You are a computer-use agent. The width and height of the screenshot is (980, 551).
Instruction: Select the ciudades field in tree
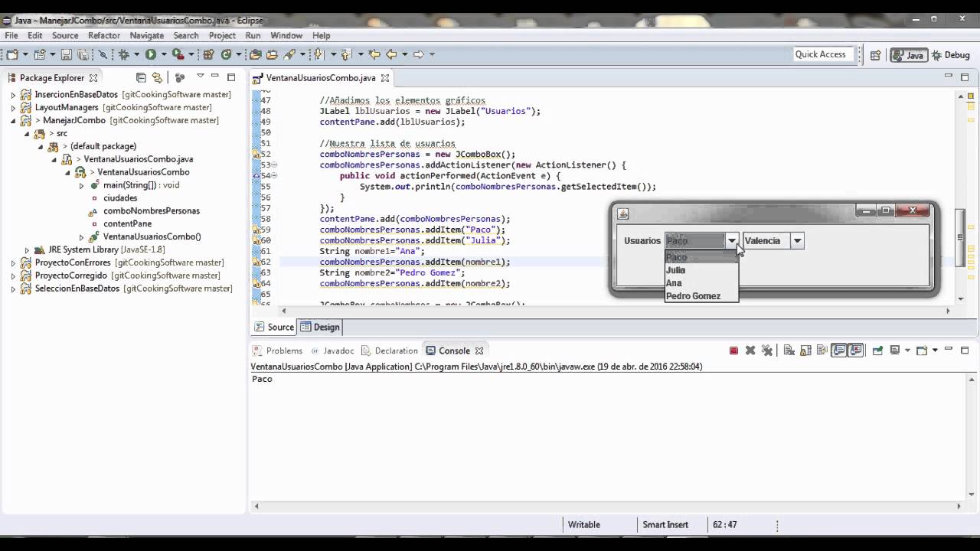pyautogui.click(x=120, y=198)
